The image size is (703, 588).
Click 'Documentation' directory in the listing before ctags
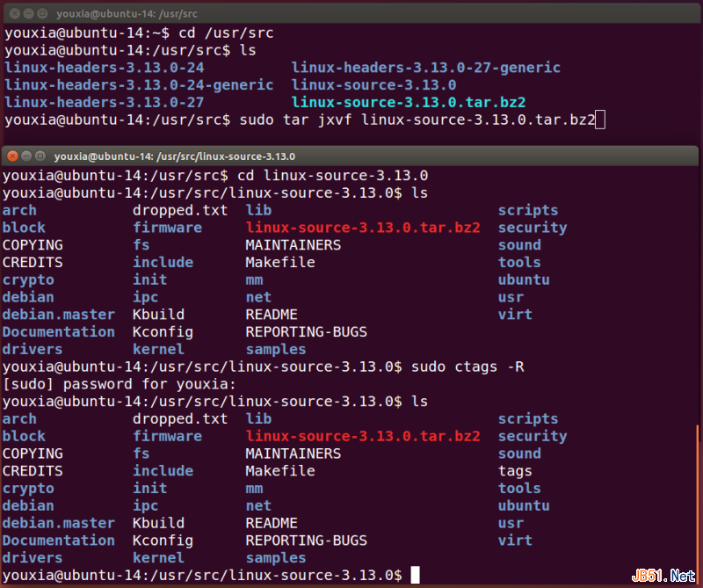point(59,332)
